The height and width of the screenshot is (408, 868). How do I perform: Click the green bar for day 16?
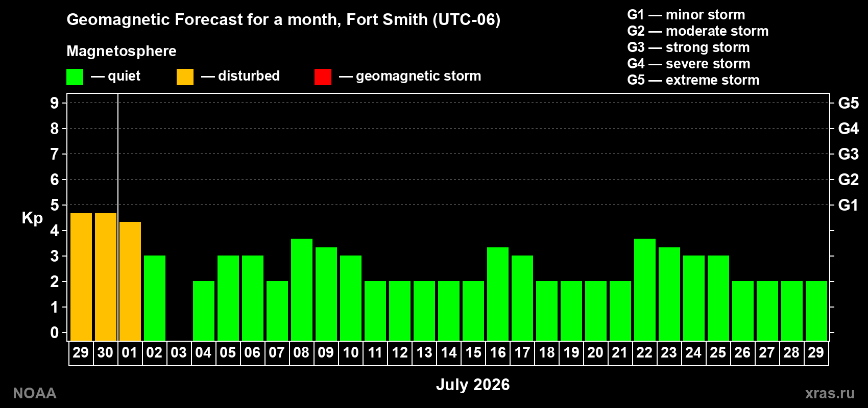pyautogui.click(x=498, y=294)
